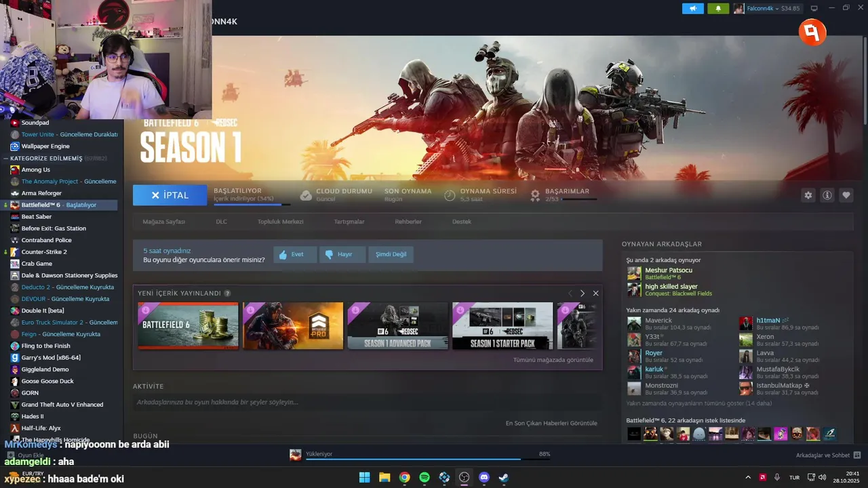868x488 pixels.
Task: Show all recently played friends (14 daha)
Action: (x=699, y=403)
